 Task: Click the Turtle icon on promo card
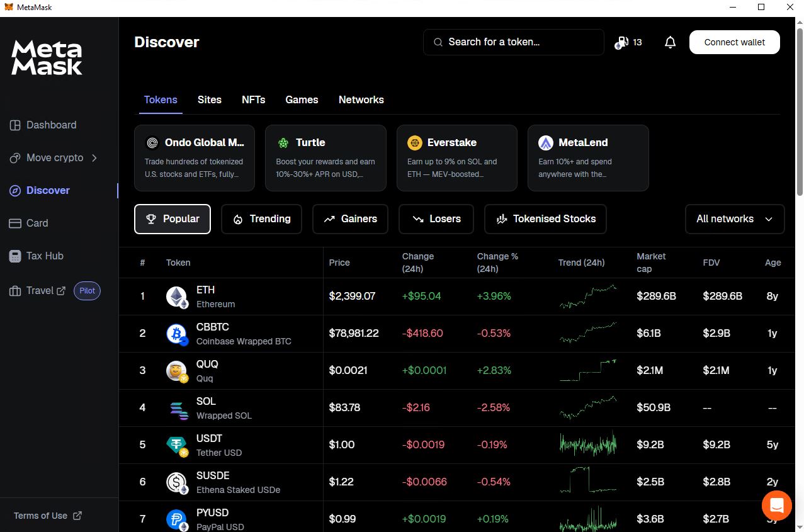pos(283,143)
